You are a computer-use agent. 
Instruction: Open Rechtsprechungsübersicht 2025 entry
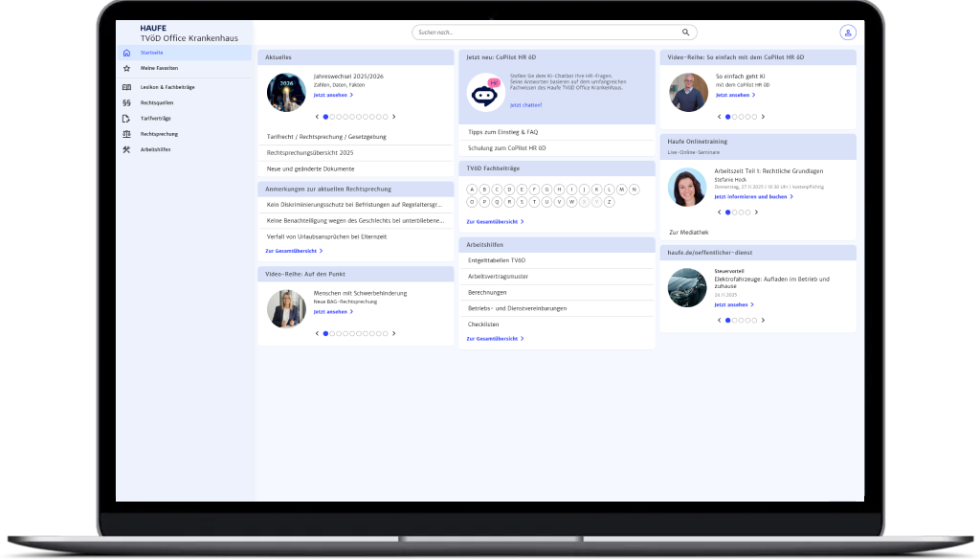tap(310, 152)
